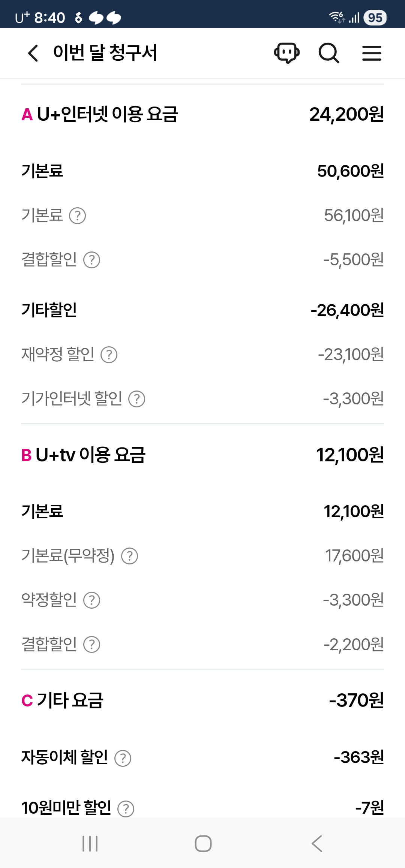Tap the U+인터넷 이용 요금 heading

(x=100, y=114)
